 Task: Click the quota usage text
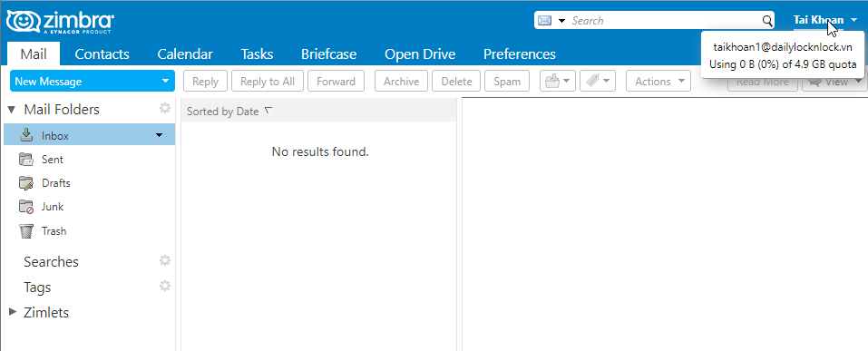(783, 64)
